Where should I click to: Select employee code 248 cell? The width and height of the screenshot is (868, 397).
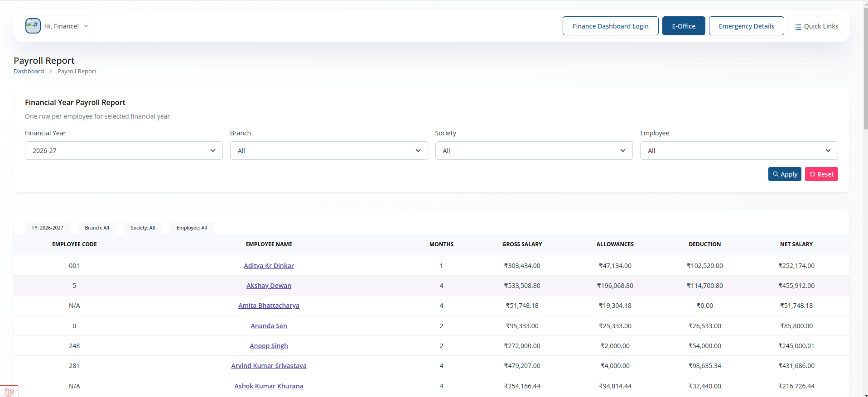pyautogui.click(x=74, y=346)
